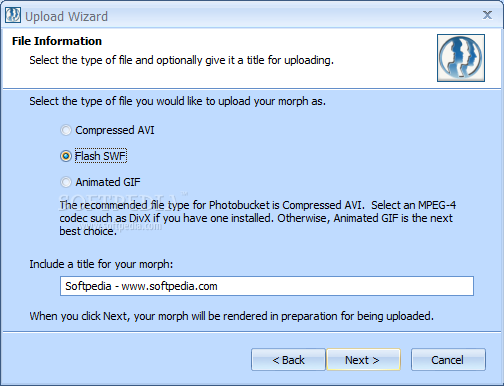504x386 pixels.
Task: Close the Upload Wizard dialog
Action: click(x=487, y=15)
